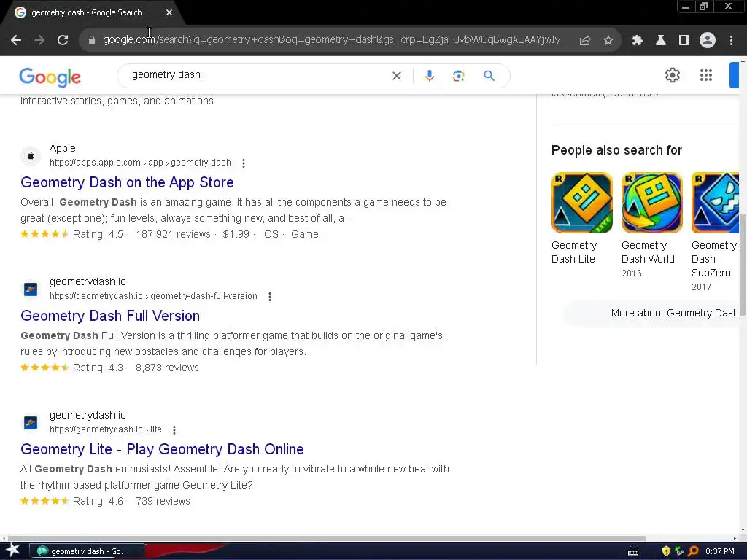
Task: Search by image with Google Lens icon
Action: tap(458, 76)
